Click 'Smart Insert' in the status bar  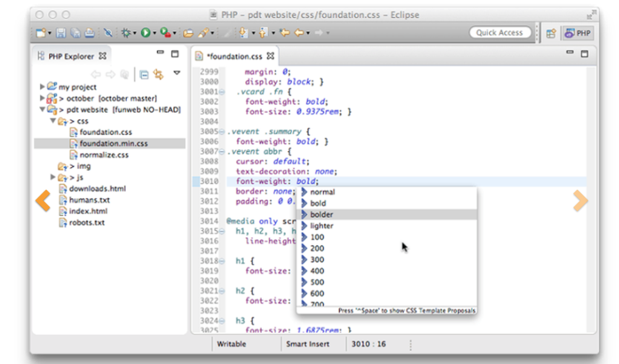click(308, 344)
